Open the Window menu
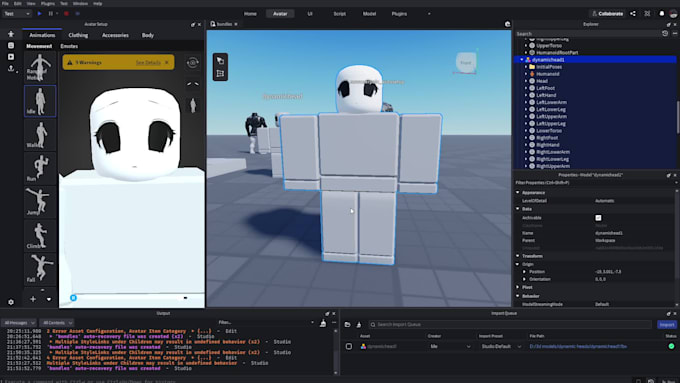 tap(80, 3)
